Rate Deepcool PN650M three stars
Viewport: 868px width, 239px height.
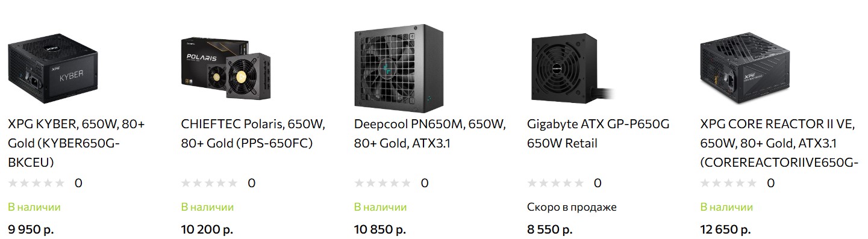tap(382, 183)
